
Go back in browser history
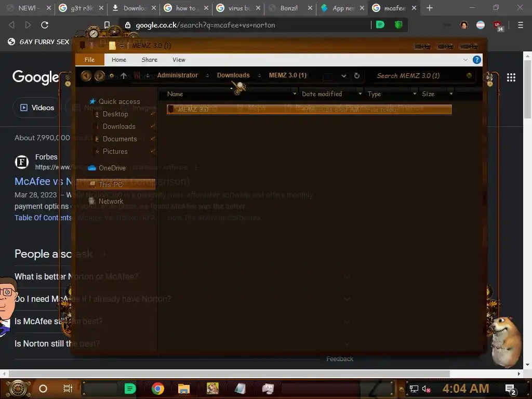point(11,25)
